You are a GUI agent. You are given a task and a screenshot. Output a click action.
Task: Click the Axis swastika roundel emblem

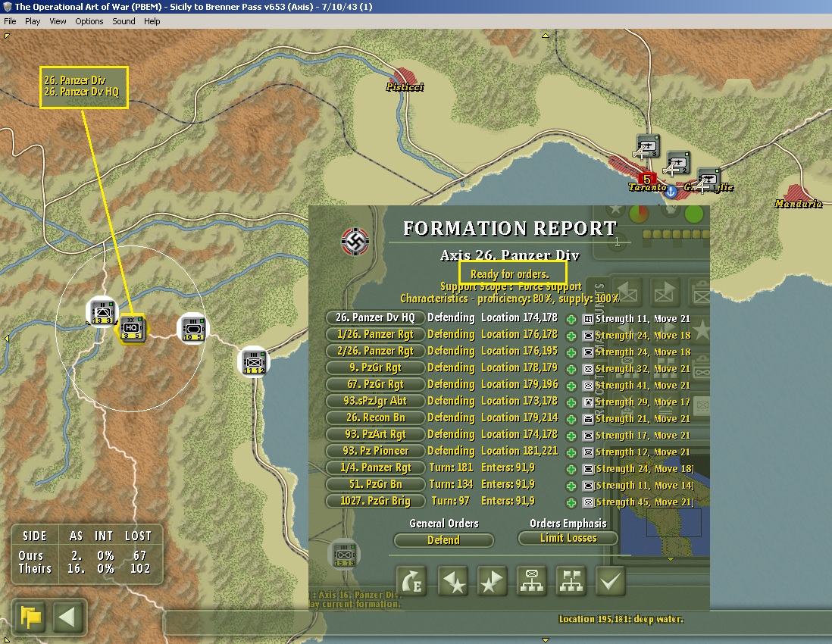355,242
